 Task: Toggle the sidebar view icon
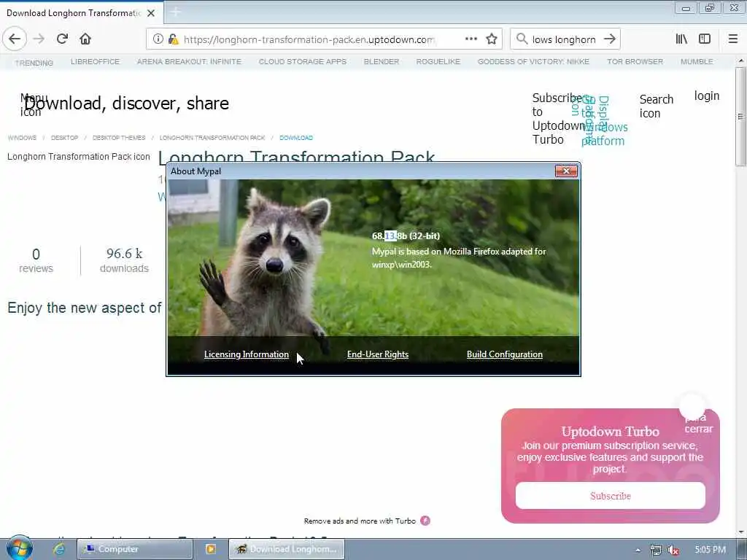[x=705, y=39]
